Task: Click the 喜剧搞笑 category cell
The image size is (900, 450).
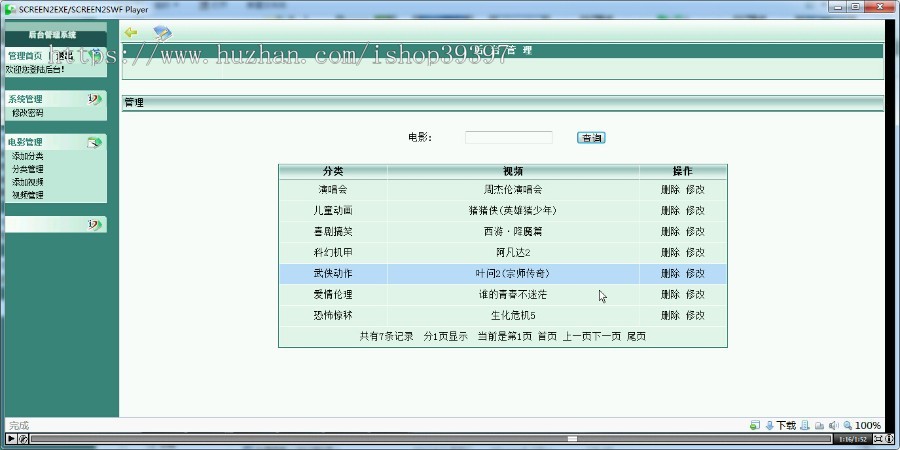Action: [x=333, y=231]
